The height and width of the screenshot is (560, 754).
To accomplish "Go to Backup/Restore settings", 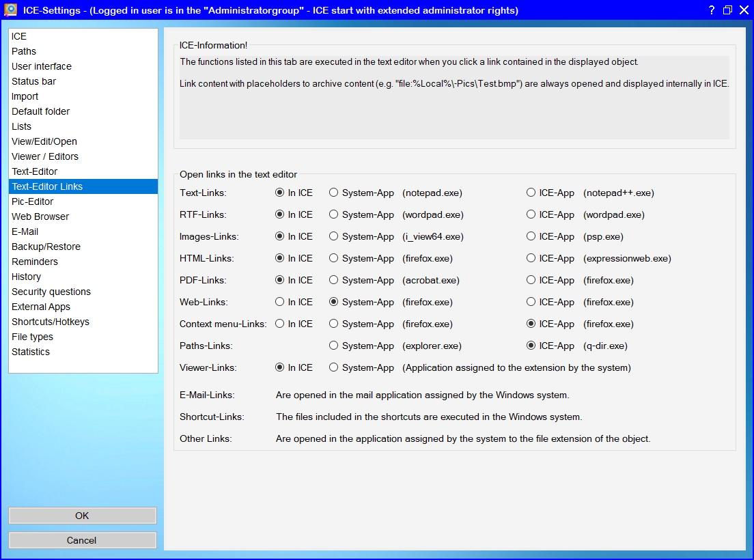I will (46, 247).
